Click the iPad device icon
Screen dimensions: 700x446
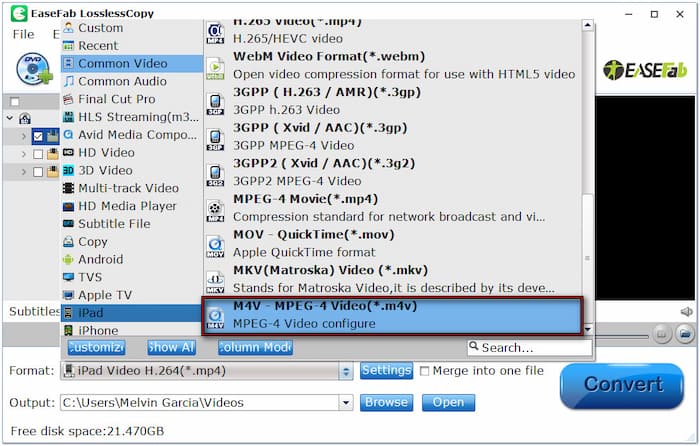(x=68, y=313)
